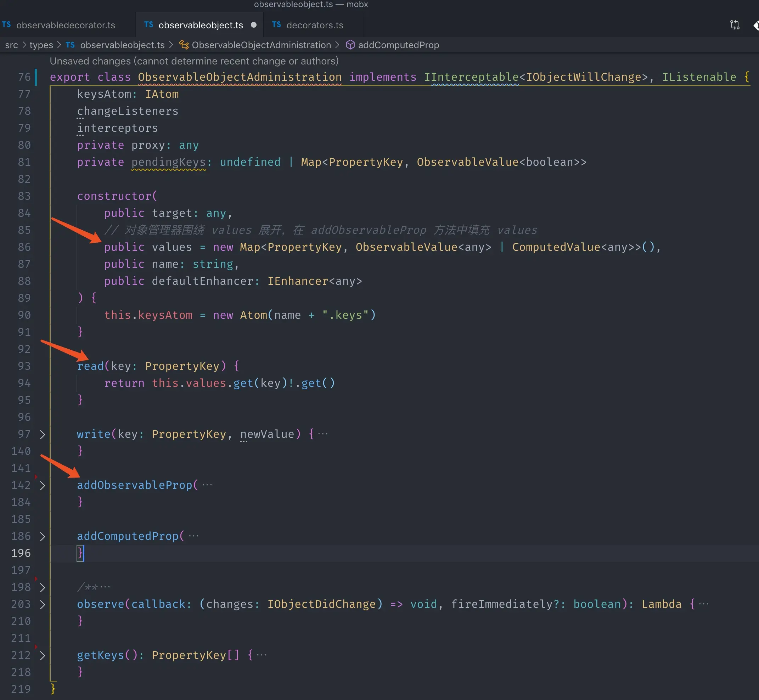Viewport: 759px width, 700px height.
Task: Expand the folded comment block on line 198
Action: (x=42, y=587)
